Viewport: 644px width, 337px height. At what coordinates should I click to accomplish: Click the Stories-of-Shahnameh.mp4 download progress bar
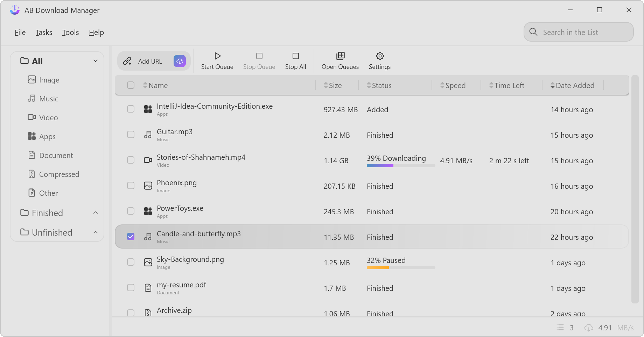click(x=401, y=166)
